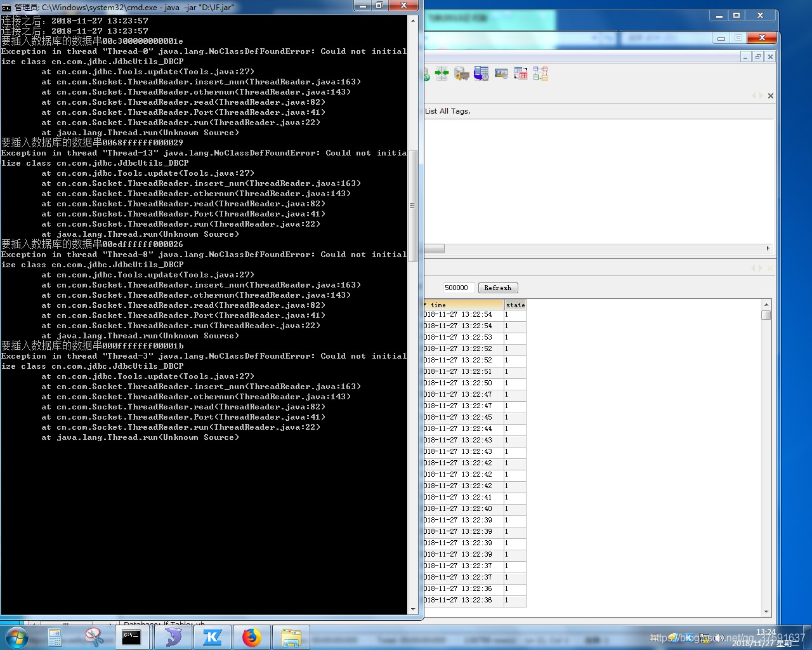Image resolution: width=812 pixels, height=650 pixels.
Task: Select the "List All Tags." panel
Action: click(x=446, y=110)
